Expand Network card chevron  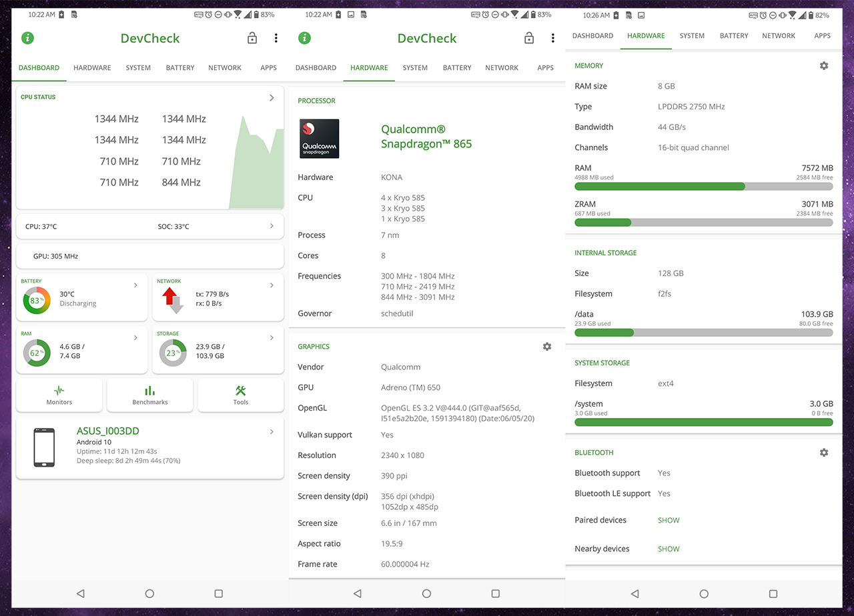click(x=272, y=285)
